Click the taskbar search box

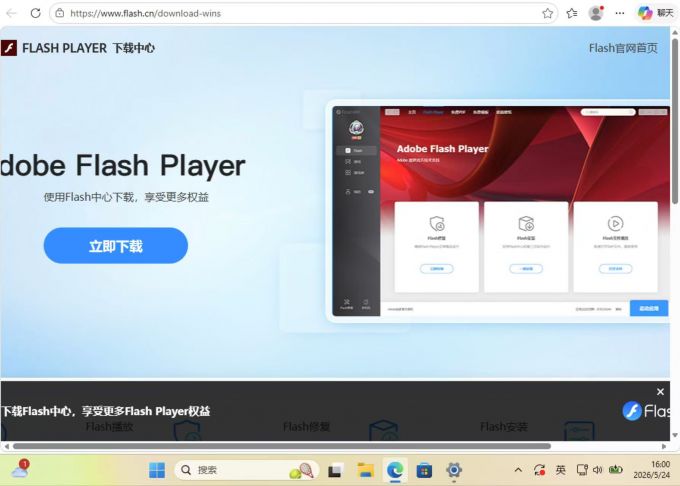[246, 470]
